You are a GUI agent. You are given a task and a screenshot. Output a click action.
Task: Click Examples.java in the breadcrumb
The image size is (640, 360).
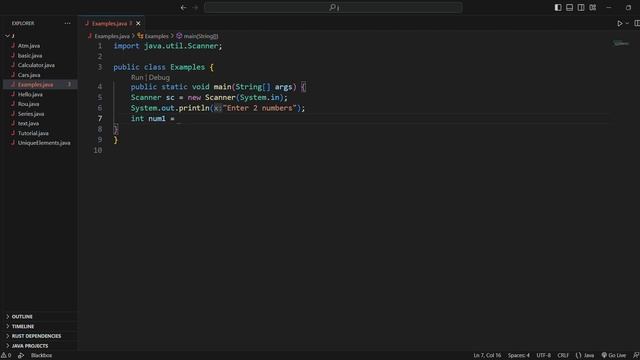112,36
